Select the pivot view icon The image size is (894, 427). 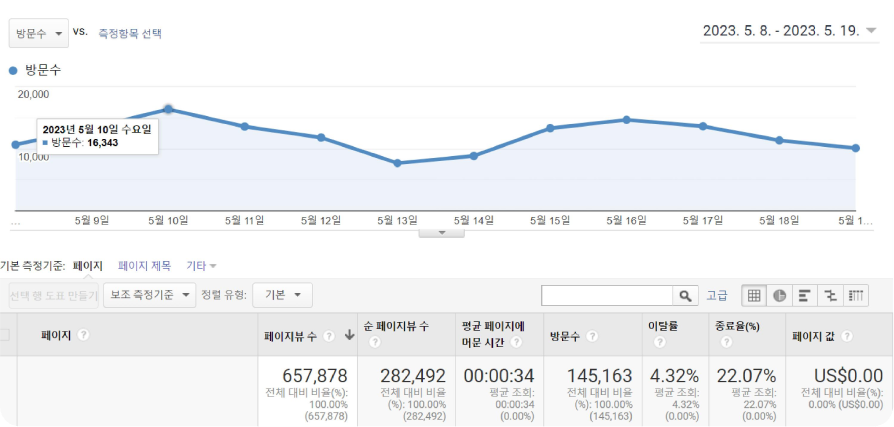pos(856,295)
